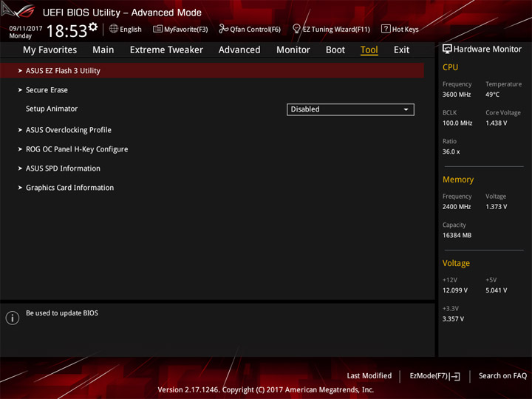The width and height of the screenshot is (532, 399).
Task: Click the info icon beside the help text
Action: (x=13, y=318)
